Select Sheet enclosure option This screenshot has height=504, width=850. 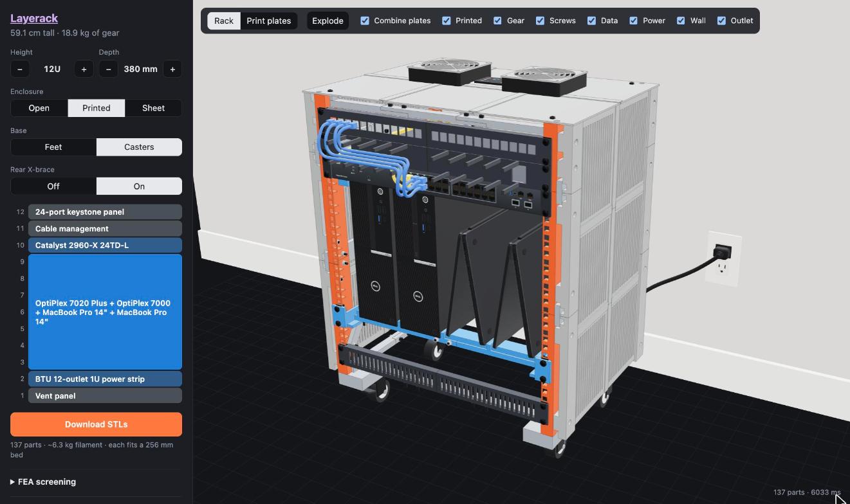(x=153, y=108)
